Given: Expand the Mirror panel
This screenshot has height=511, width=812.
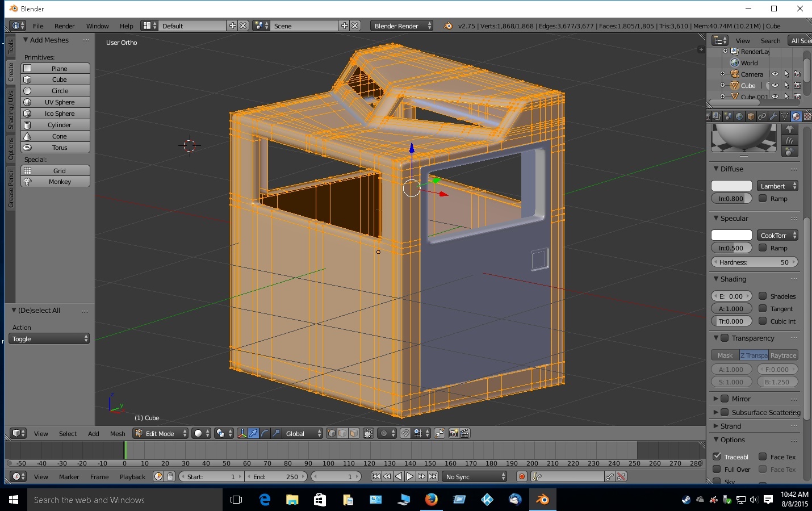Looking at the screenshot, I should (717, 399).
